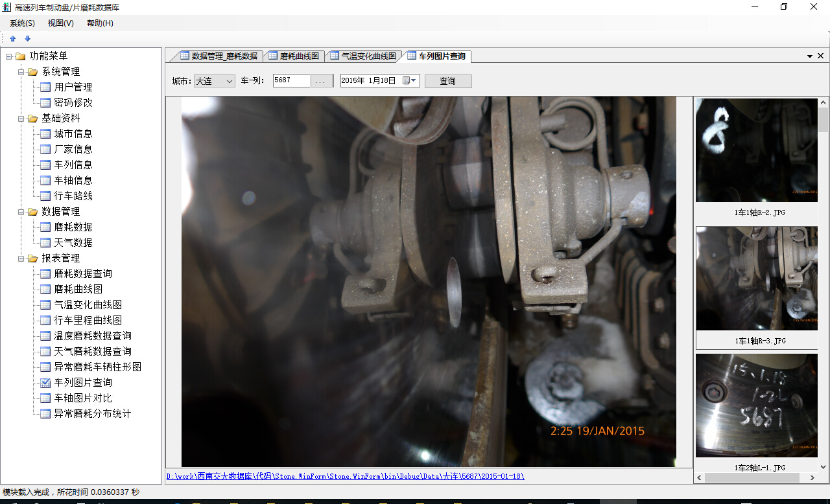Viewport: 830px width, 504px height.
Task: Open the 天气数据 module
Action: pos(73,242)
